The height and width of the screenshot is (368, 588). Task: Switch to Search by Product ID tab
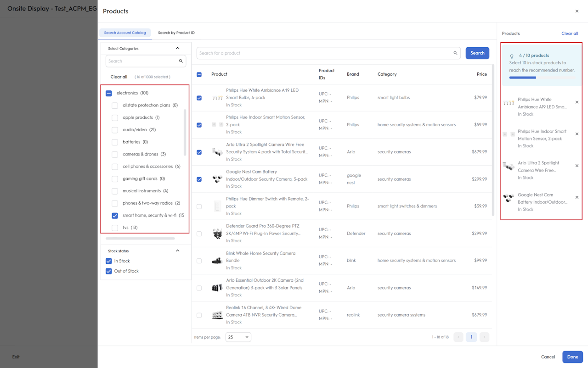(176, 33)
